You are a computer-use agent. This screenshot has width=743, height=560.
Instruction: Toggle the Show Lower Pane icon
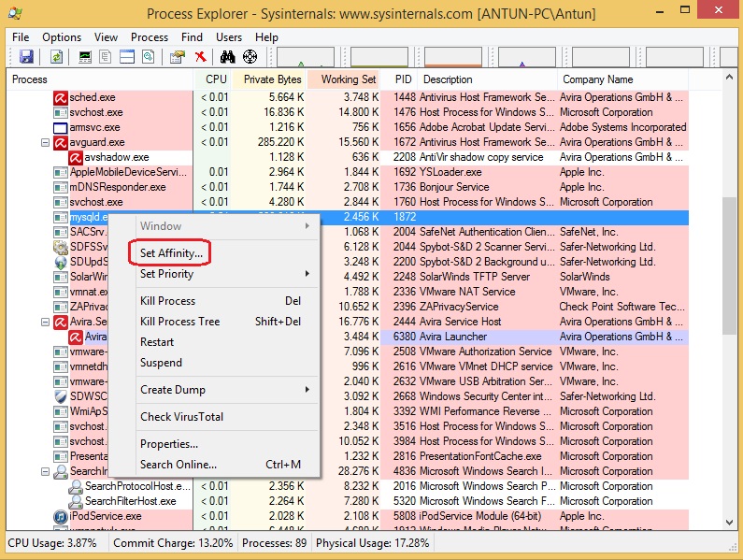click(x=127, y=57)
